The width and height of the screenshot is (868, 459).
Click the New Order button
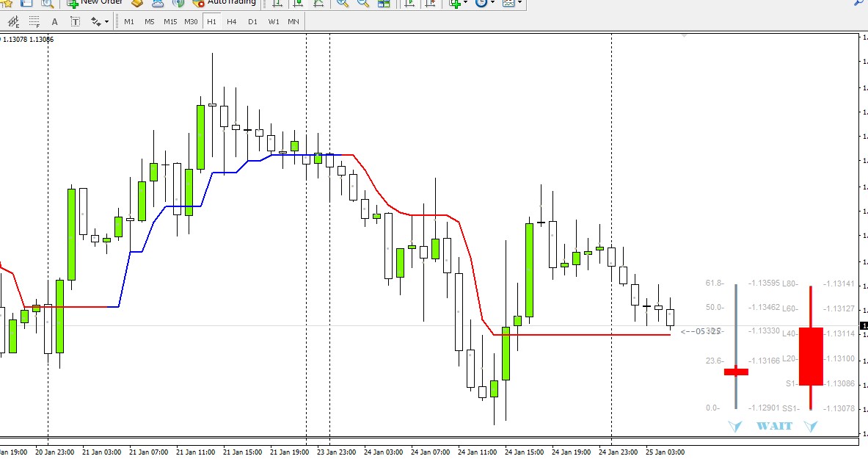point(95,3)
